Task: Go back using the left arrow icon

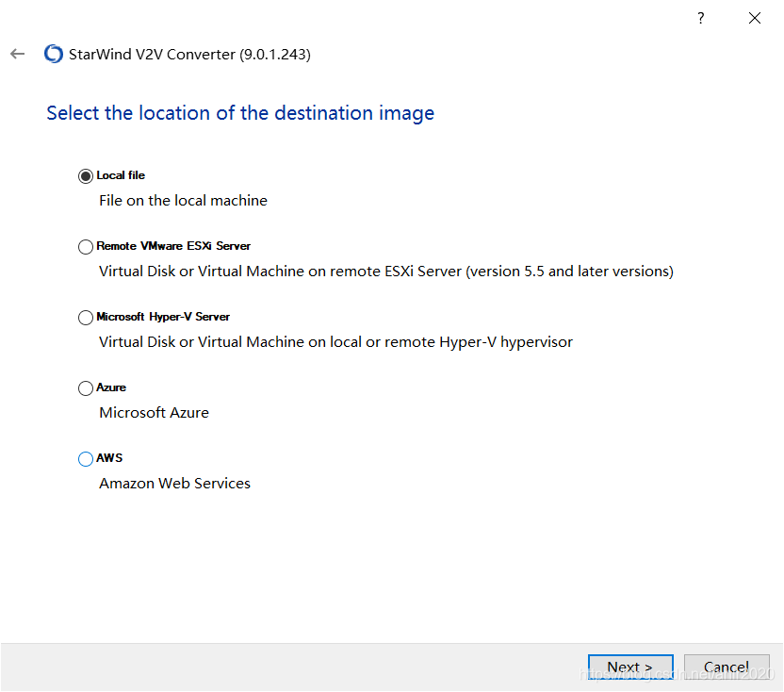Action: coord(18,54)
